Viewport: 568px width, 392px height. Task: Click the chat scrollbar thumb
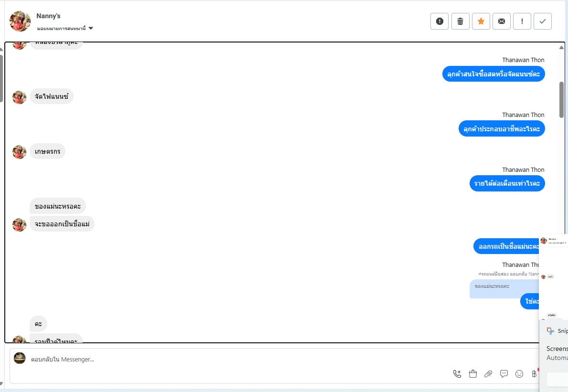tap(561, 99)
